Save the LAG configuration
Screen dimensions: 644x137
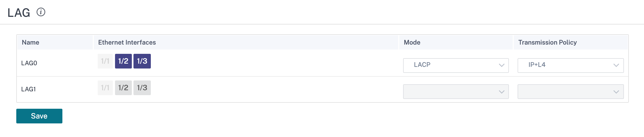tap(39, 116)
